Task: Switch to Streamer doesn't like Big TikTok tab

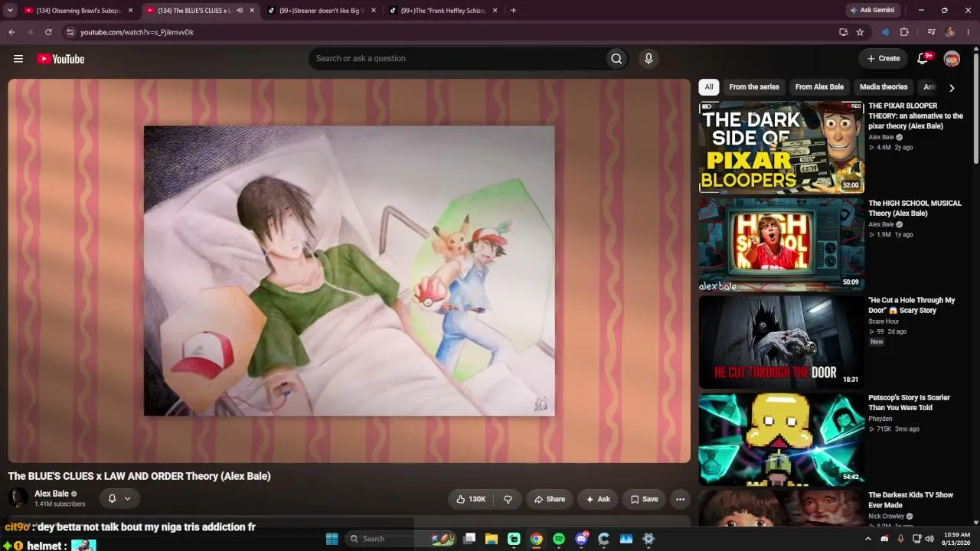Action: point(322,11)
